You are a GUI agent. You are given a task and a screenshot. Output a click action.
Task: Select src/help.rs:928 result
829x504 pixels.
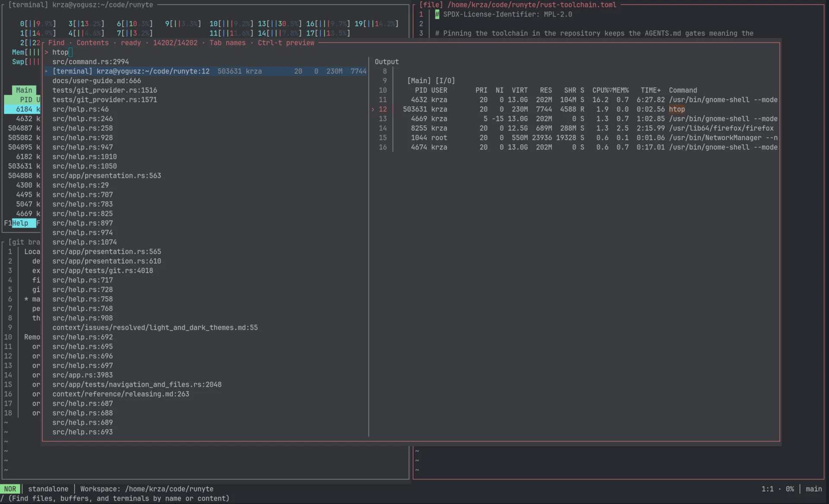point(82,138)
